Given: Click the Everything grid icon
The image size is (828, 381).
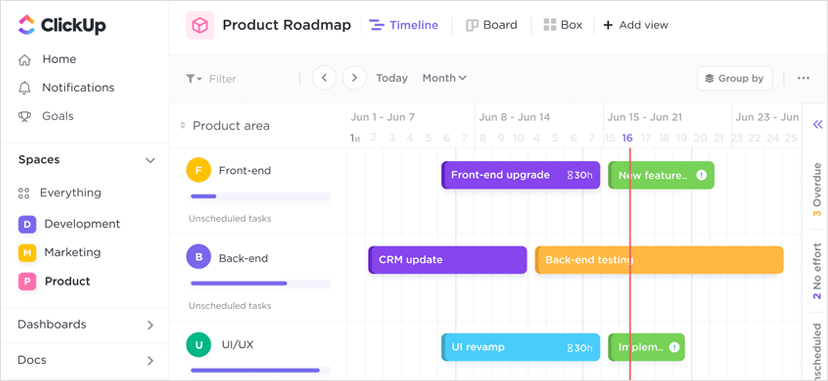Looking at the screenshot, I should point(23,193).
